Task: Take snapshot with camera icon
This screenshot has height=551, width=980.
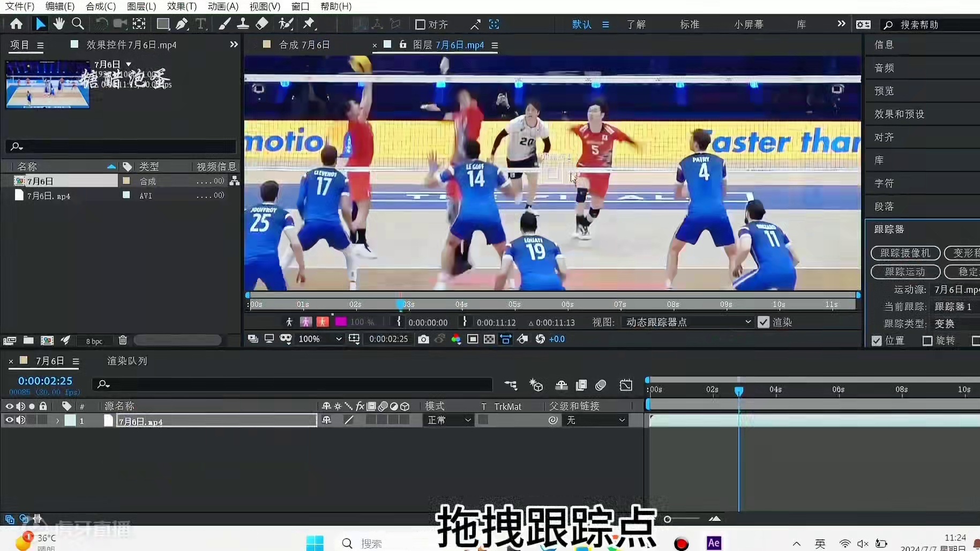Action: point(423,339)
